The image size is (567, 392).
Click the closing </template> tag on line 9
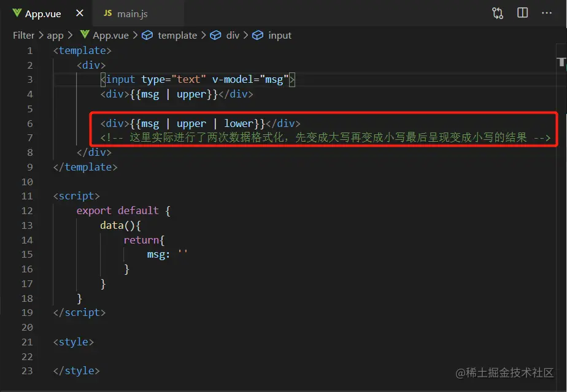tap(85, 167)
